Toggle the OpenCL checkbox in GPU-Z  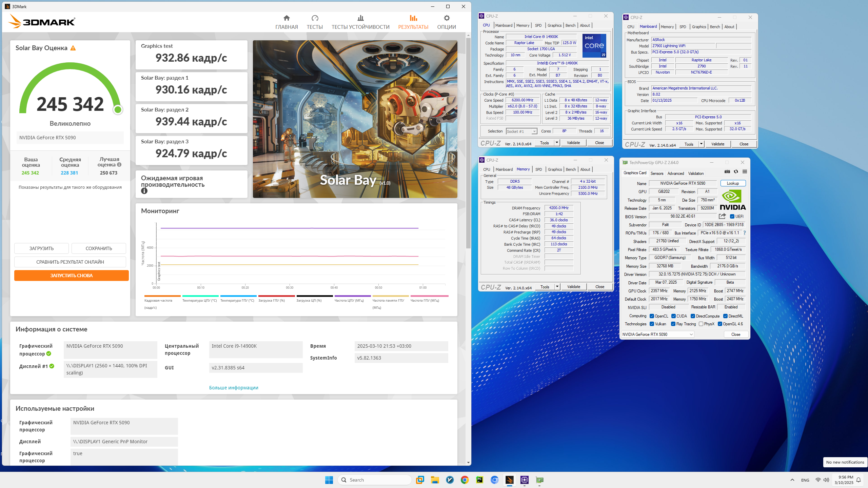[652, 316]
